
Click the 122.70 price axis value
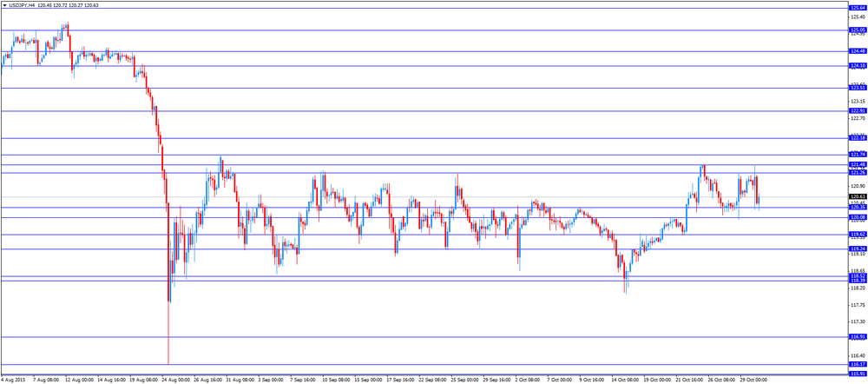(x=858, y=118)
